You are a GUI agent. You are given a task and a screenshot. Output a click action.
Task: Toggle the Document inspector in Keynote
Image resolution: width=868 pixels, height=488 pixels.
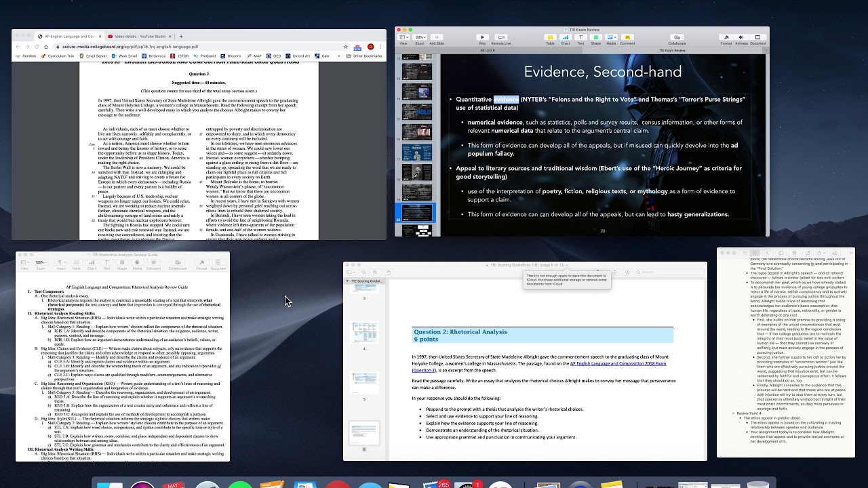[x=758, y=39]
